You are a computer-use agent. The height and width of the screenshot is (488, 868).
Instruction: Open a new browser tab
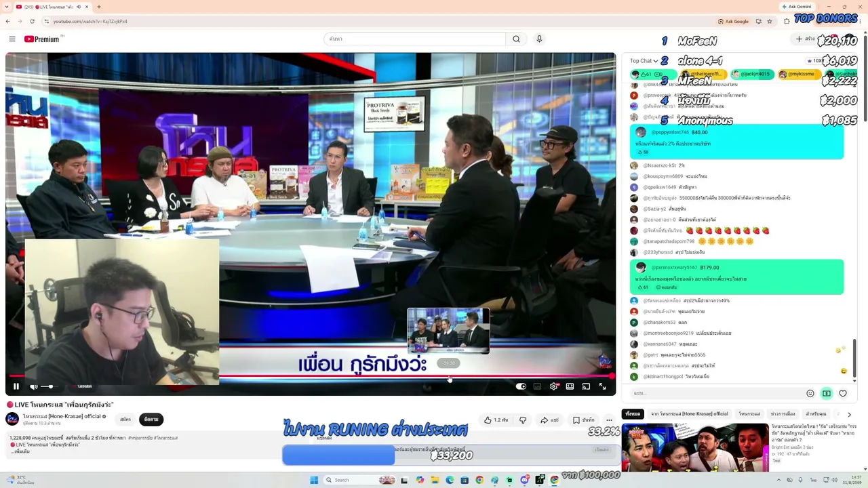(99, 7)
